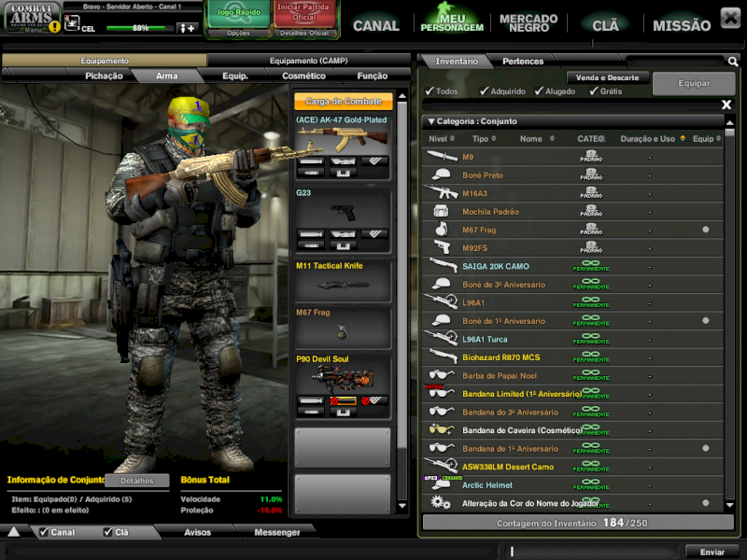The height and width of the screenshot is (560, 747).
Task: Switch to the Pichação tab
Action: pos(104,76)
